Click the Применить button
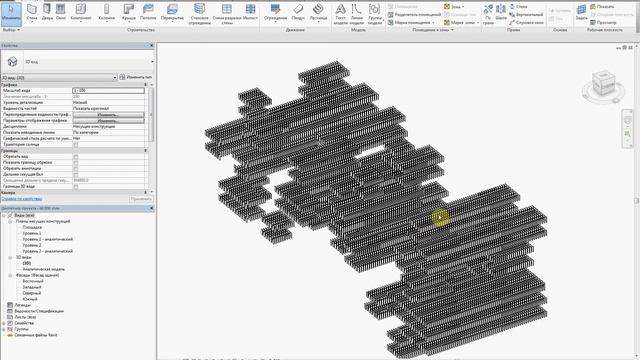The image size is (640, 360). coord(141,199)
